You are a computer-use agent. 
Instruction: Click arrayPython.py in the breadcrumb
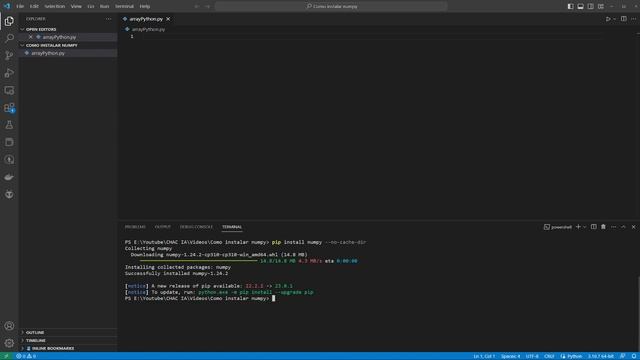pos(148,29)
